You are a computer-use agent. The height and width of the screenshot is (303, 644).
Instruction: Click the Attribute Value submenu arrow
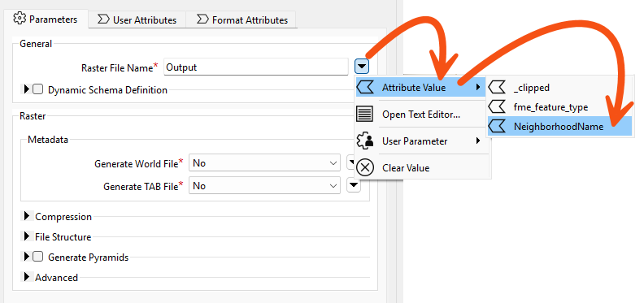[x=477, y=87]
